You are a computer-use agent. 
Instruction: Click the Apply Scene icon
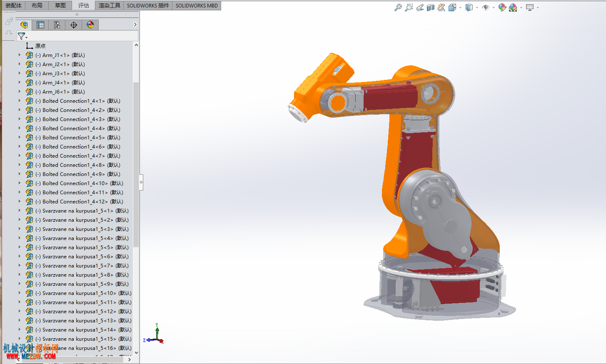(513, 7)
